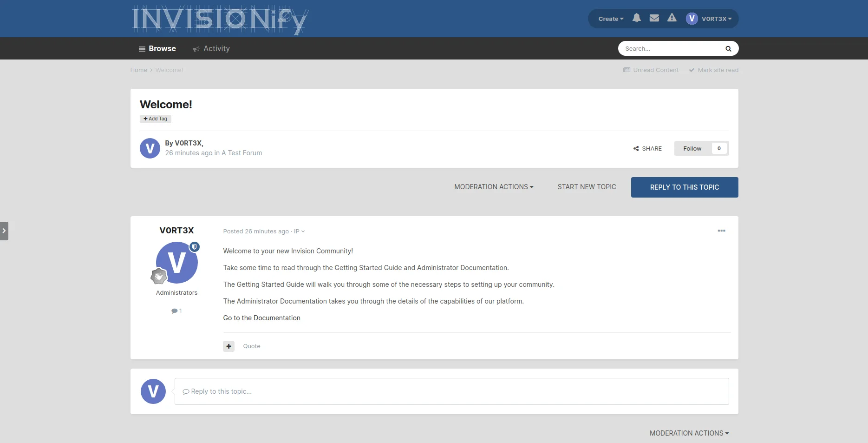Open the Go to the Documentation link
This screenshot has height=443, width=868.
coord(261,318)
